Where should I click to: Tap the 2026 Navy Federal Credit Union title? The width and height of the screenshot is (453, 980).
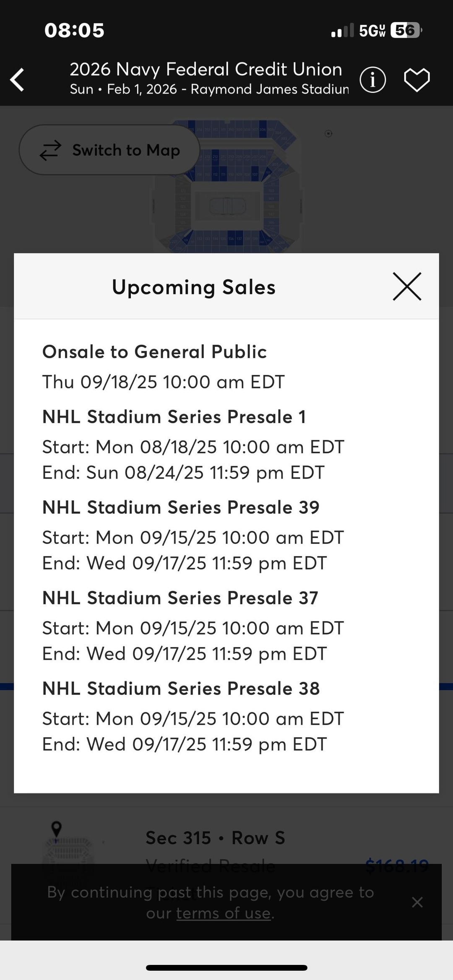[206, 70]
